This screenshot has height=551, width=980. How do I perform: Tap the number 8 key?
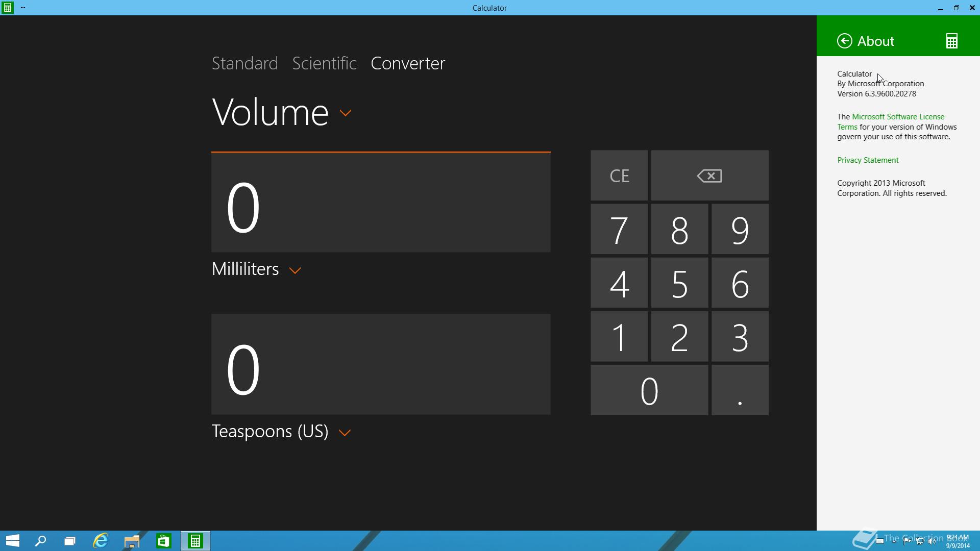point(679,229)
